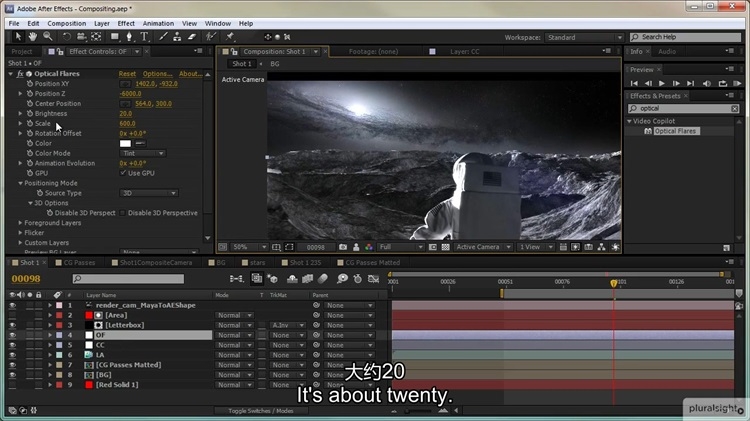Hide the Letterbox layer visibility eye
750x421 pixels.
pos(12,325)
